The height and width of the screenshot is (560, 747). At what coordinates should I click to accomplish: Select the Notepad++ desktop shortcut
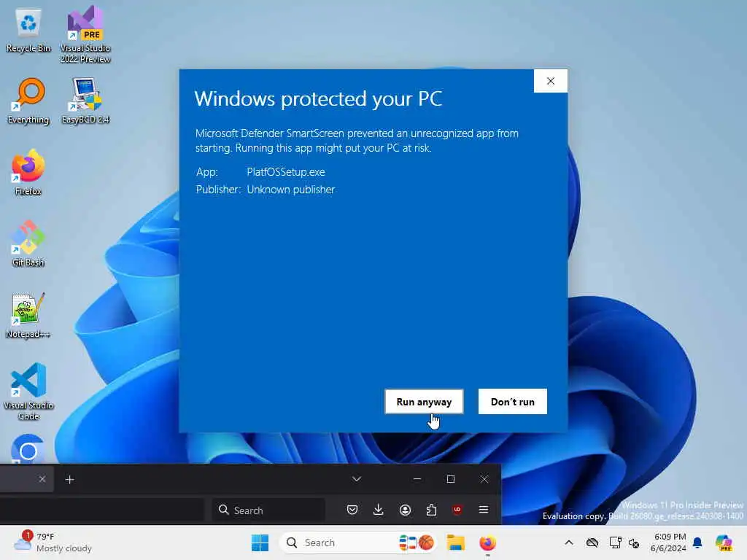coord(28,315)
